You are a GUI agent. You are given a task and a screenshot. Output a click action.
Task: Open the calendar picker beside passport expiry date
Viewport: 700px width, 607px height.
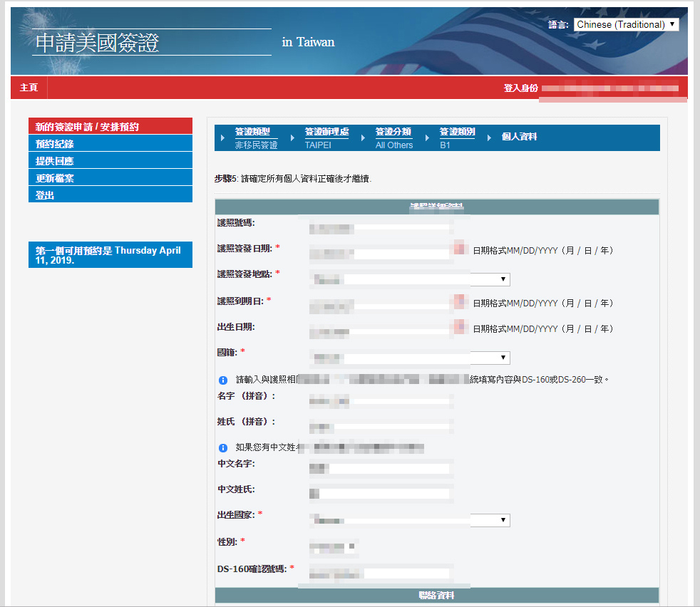tap(459, 301)
